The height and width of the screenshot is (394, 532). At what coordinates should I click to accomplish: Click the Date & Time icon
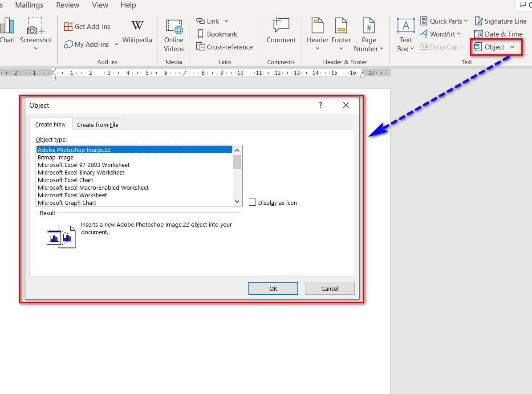pyautogui.click(x=479, y=34)
